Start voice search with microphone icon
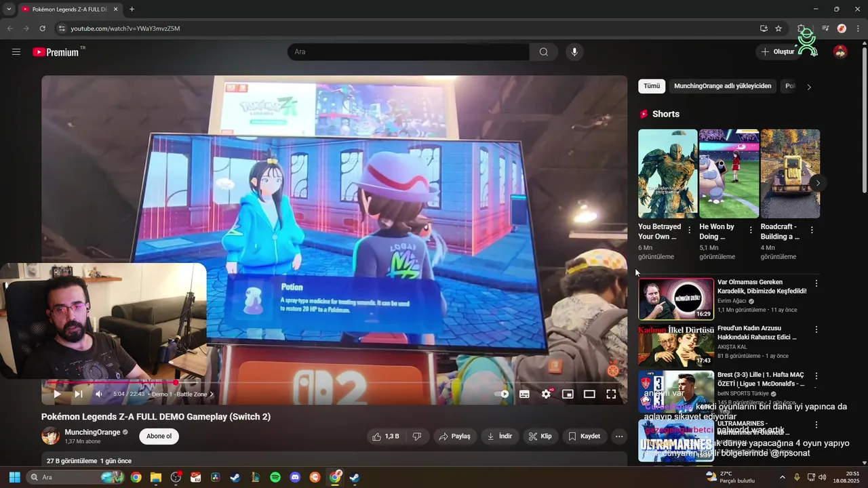This screenshot has width=868, height=488. click(574, 52)
